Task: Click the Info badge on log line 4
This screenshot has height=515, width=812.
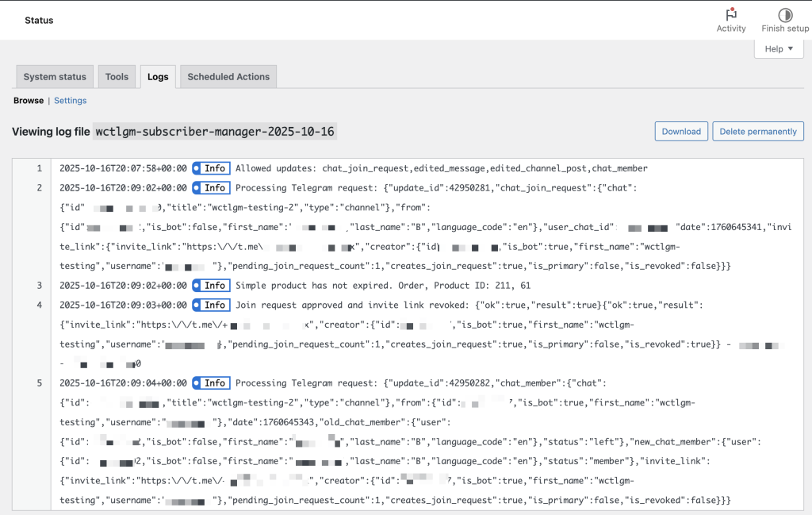Action: (211, 306)
